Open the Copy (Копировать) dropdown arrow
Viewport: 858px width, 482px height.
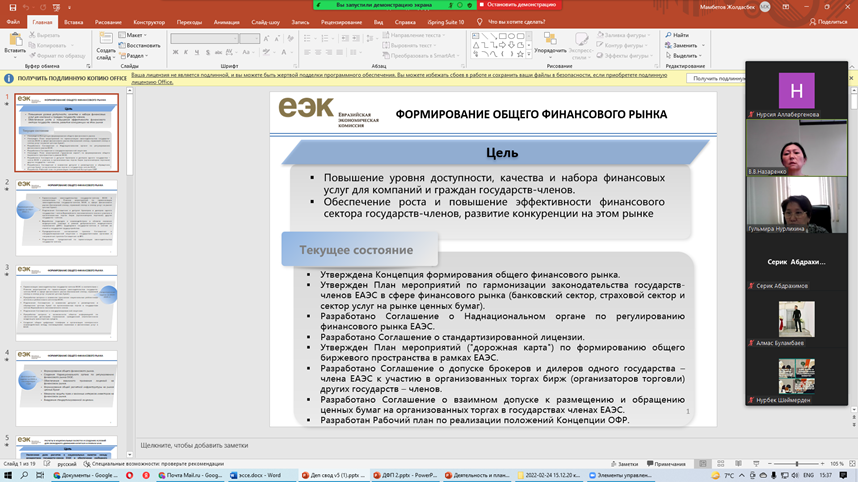(72, 45)
